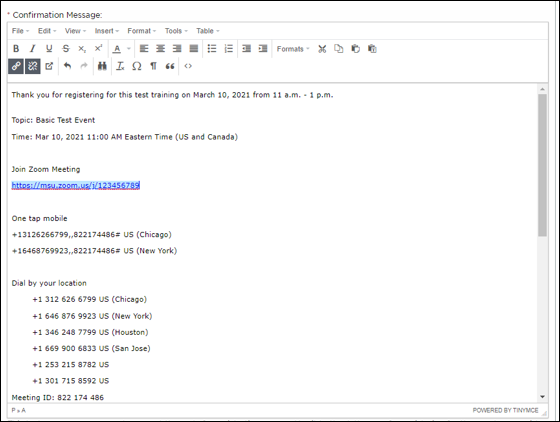Paste as plain text
Image resolution: width=560 pixels, height=422 pixels.
coord(372,49)
